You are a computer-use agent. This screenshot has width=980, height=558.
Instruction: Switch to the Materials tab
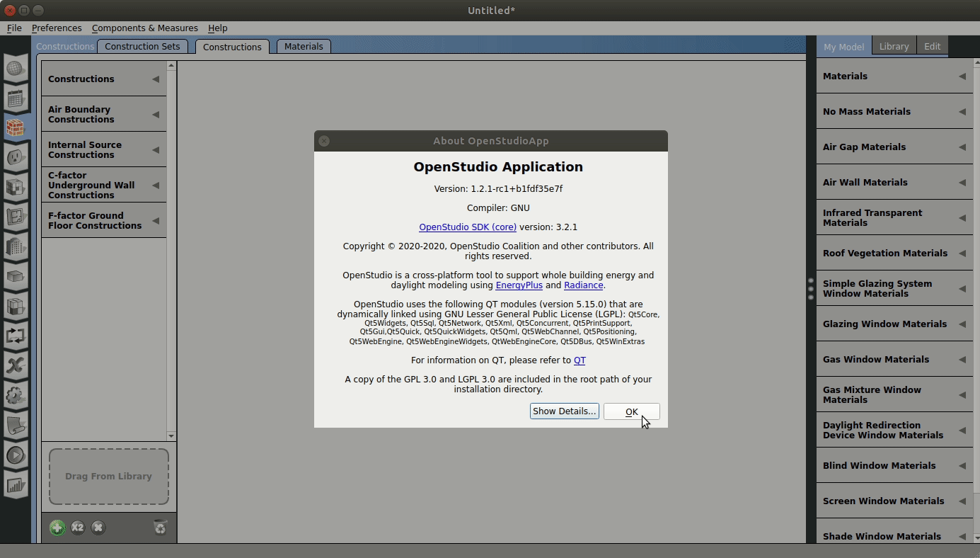point(304,46)
